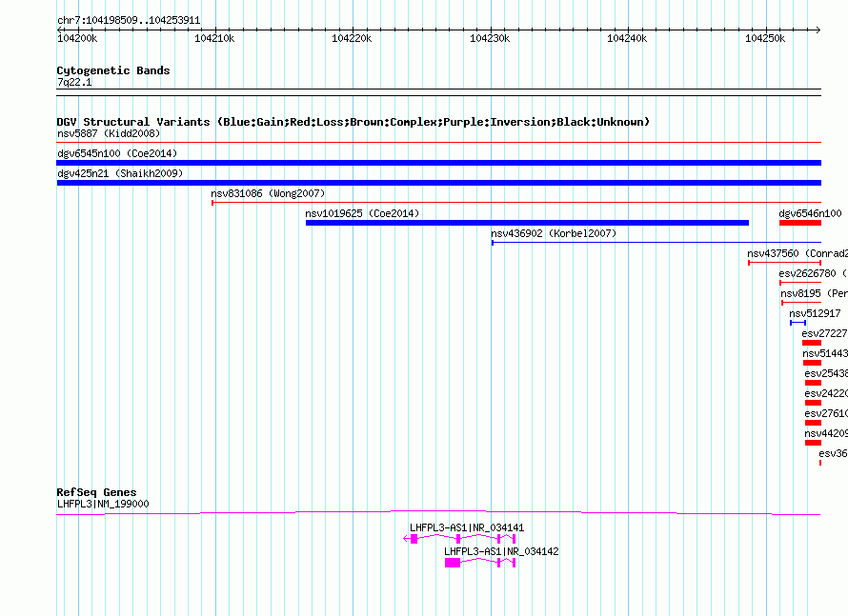This screenshot has height=616, width=848.
Task: Click the DGV Structural Variants track title
Action: (x=353, y=122)
